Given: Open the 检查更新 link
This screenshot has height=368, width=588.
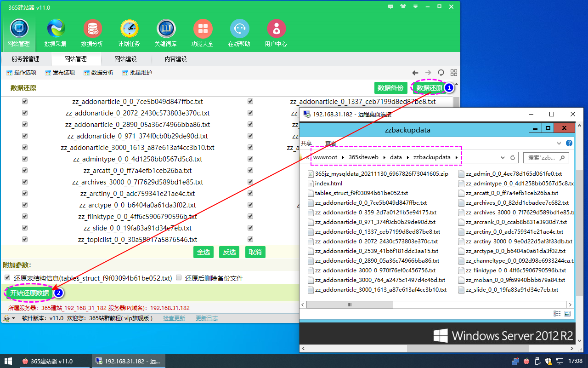Looking at the screenshot, I should pos(174,318).
